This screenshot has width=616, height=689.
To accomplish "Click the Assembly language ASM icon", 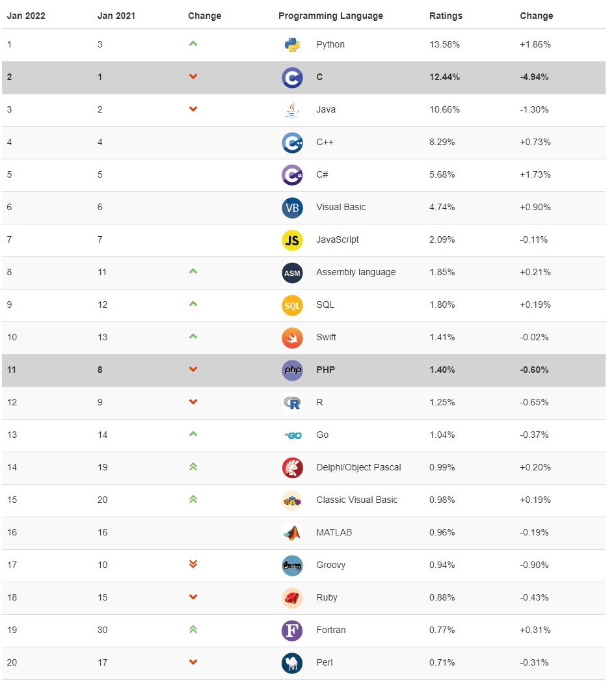I will click(x=292, y=273).
